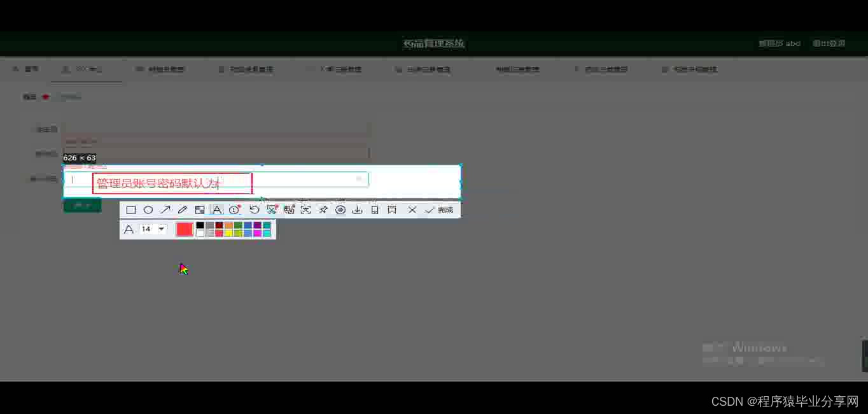Choose the dark red color swatch
Screen dimensions: 868x414
click(x=219, y=225)
